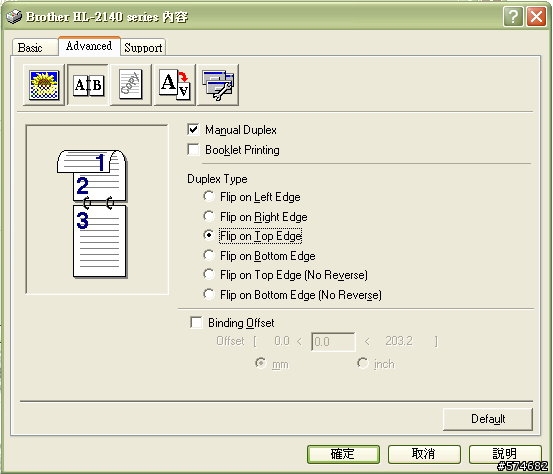Select Flip on Bottom Edge radio
The width and height of the screenshot is (553, 474).
(x=209, y=255)
